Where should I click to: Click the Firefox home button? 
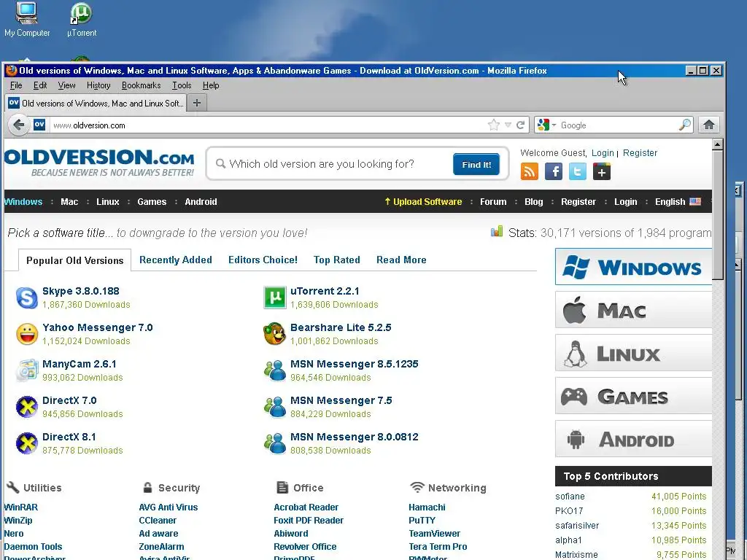coord(709,125)
